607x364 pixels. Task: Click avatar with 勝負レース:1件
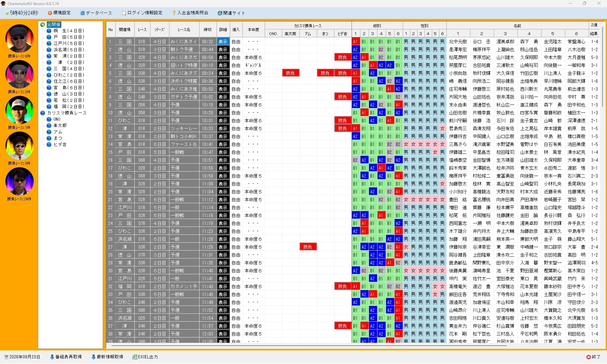[x=19, y=110]
